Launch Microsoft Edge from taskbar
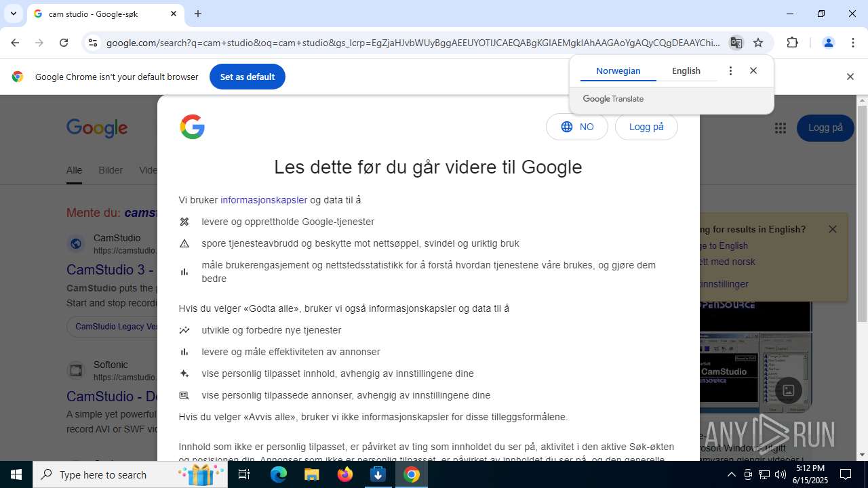868x488 pixels. click(x=279, y=474)
